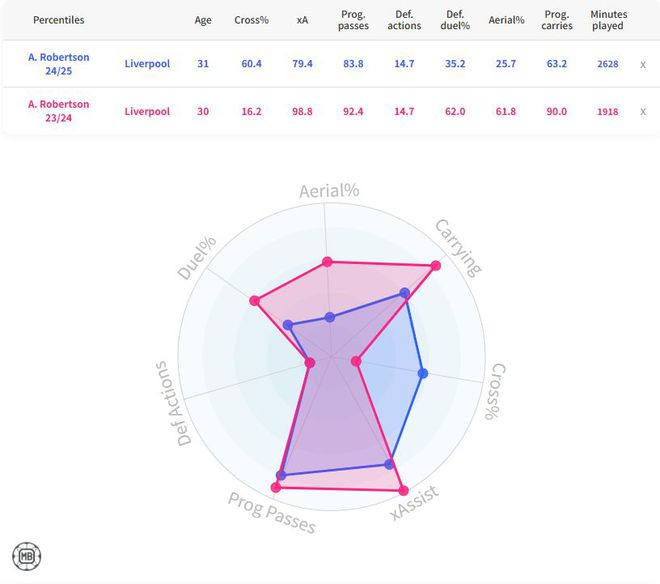Sort by xA column header

click(x=303, y=20)
